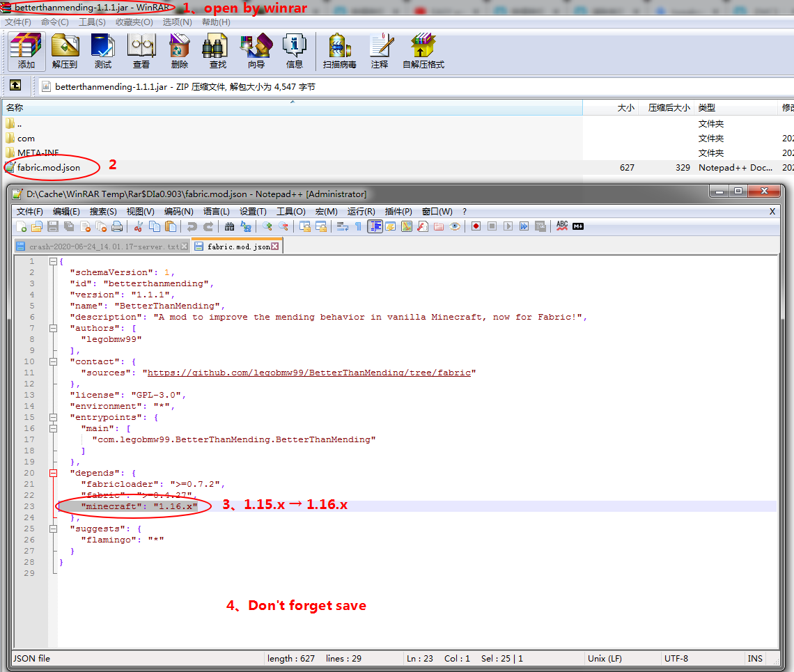Toggle synchronize vertical scrolling icon
Image resolution: width=794 pixels, height=672 pixels.
305,226
